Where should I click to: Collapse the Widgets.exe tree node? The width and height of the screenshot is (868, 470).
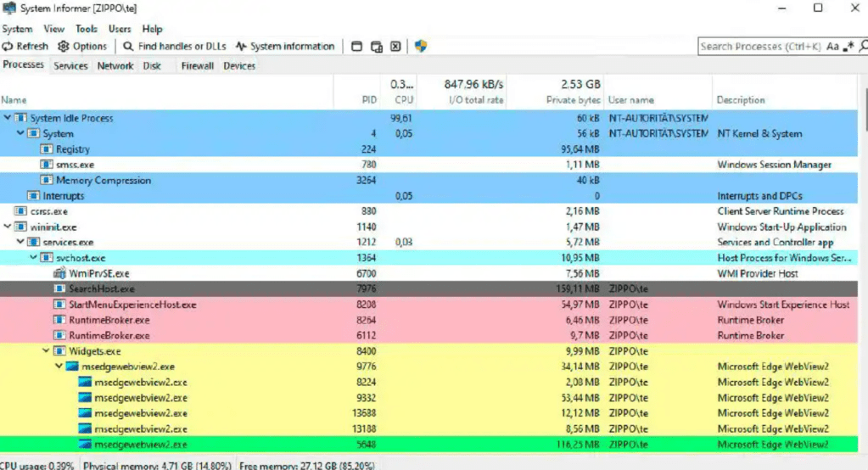click(47, 351)
